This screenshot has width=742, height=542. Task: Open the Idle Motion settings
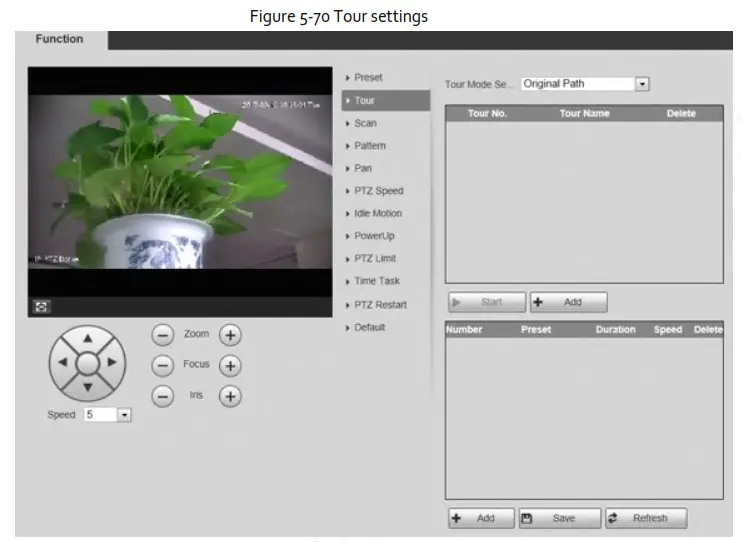378,213
